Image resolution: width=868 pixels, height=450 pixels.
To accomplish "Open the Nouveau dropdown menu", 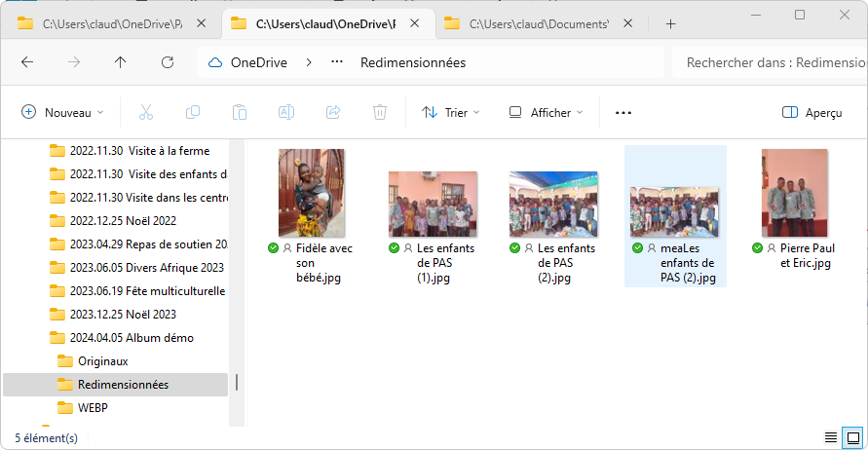I will (x=62, y=113).
